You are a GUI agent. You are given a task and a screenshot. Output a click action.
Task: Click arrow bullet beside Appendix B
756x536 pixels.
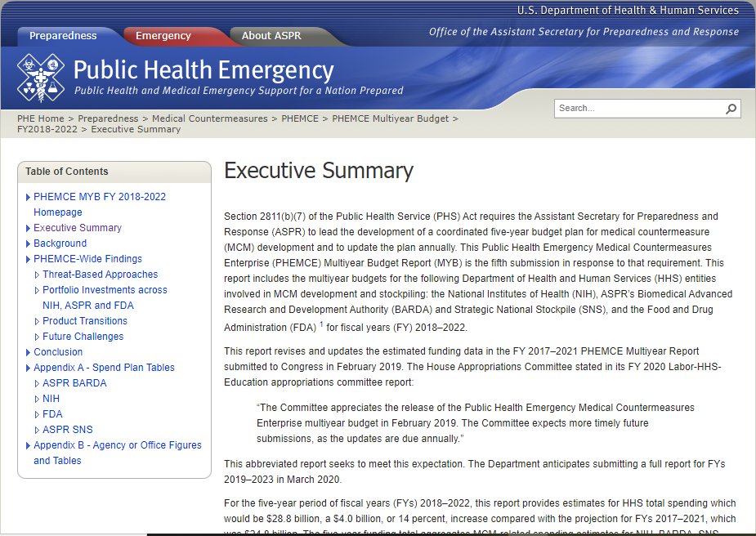click(28, 445)
